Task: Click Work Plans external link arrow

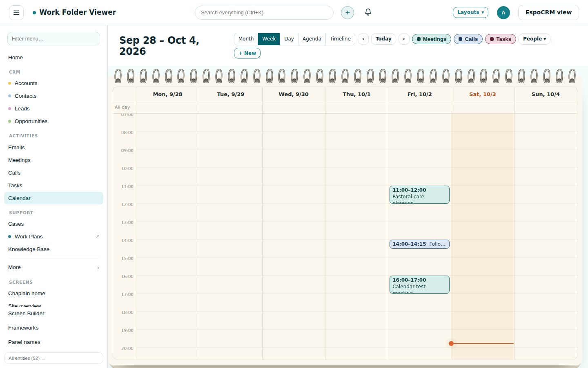Action: point(97,236)
